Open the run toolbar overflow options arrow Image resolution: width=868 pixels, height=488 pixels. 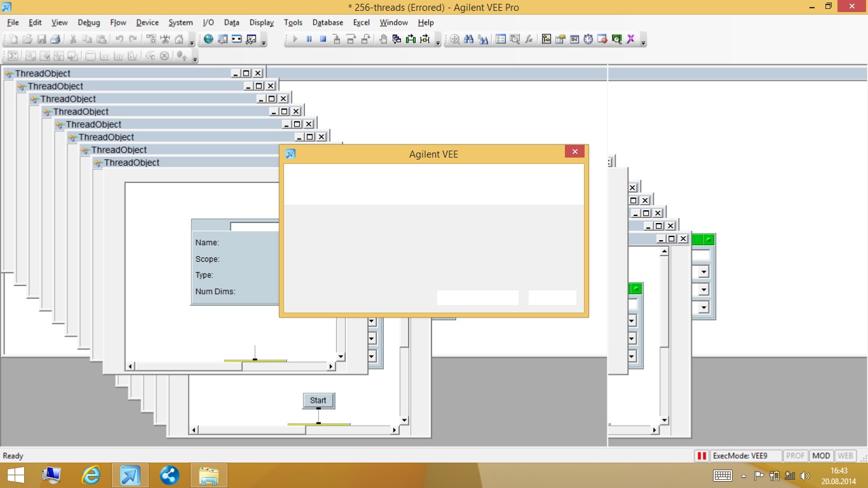438,43
